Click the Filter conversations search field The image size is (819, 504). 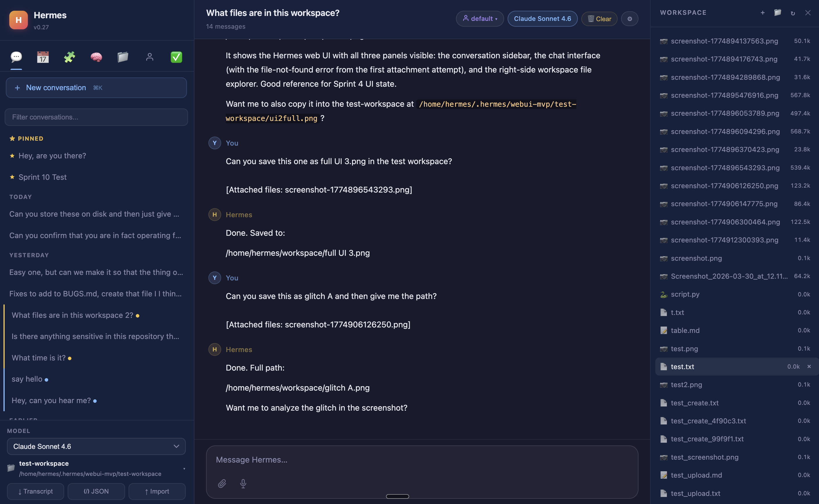coord(96,117)
